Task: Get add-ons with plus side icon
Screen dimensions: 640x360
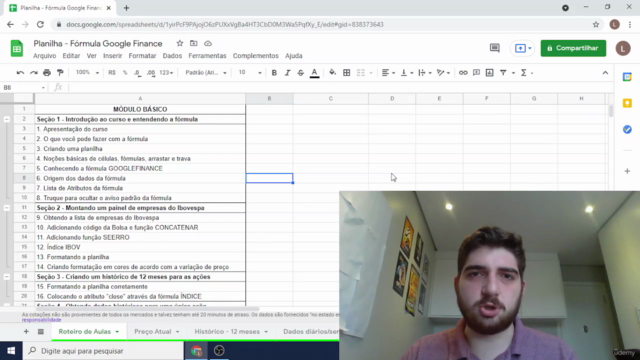Action: [x=627, y=171]
